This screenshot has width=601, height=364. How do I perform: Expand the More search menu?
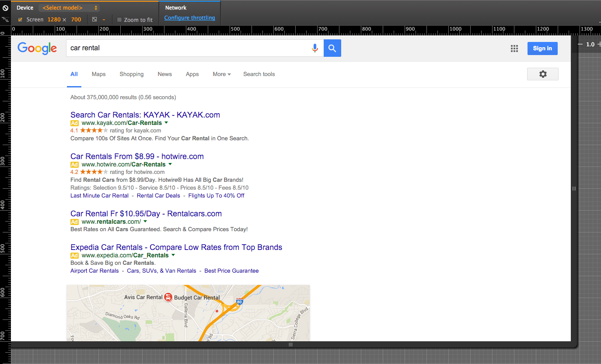click(222, 74)
